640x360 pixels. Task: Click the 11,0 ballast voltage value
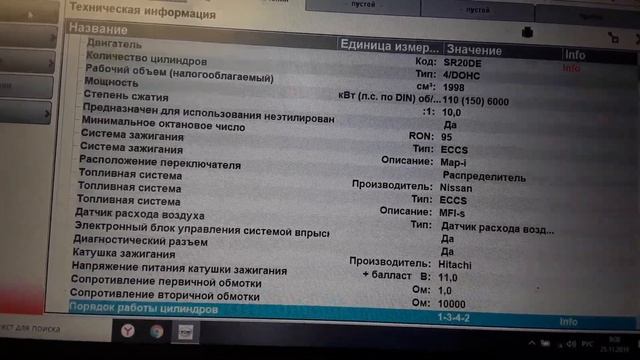tap(447, 278)
